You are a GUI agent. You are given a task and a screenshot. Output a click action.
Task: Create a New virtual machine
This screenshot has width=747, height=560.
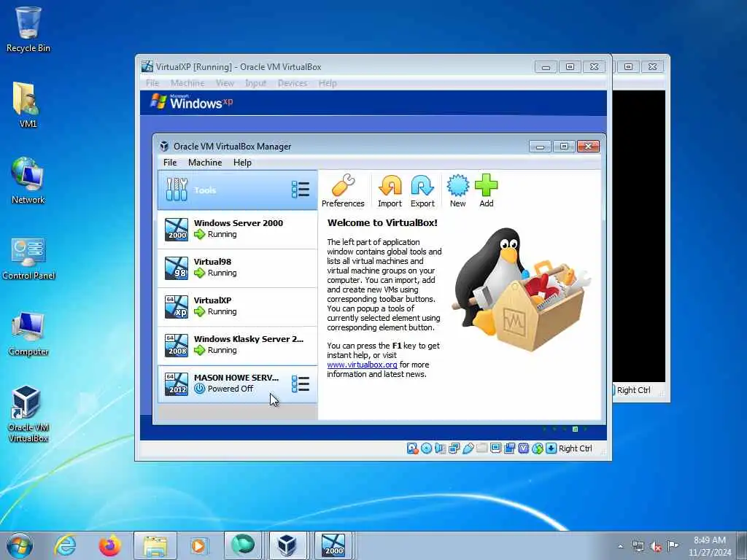point(458,191)
